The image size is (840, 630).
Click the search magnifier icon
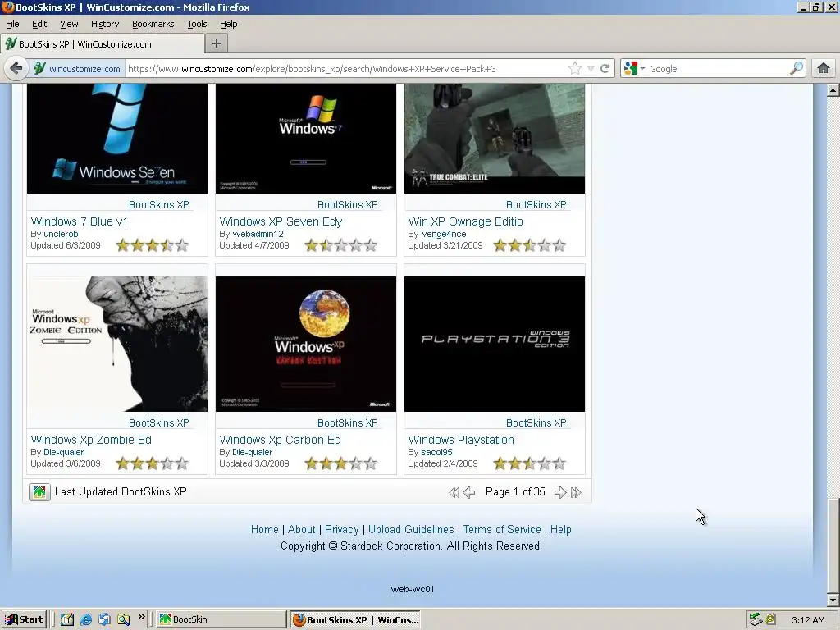(x=797, y=68)
